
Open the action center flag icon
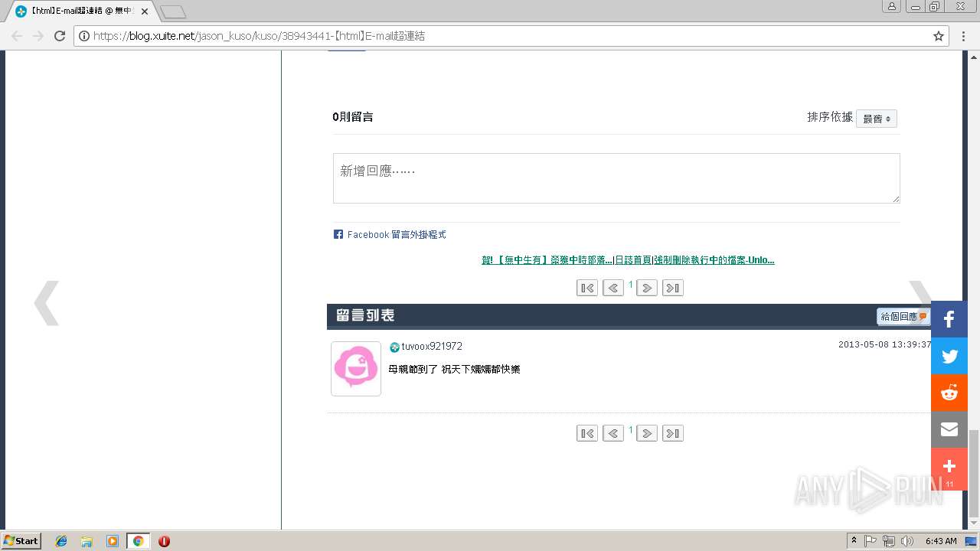point(871,541)
